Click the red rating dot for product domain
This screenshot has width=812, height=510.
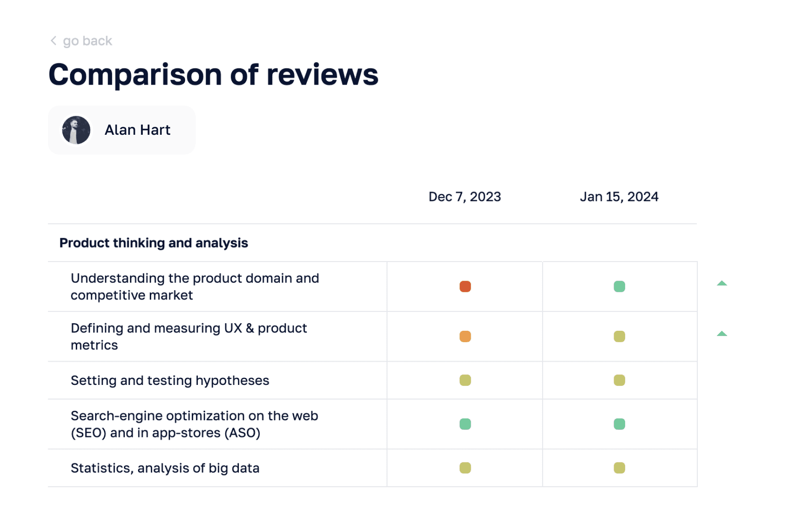[465, 286]
